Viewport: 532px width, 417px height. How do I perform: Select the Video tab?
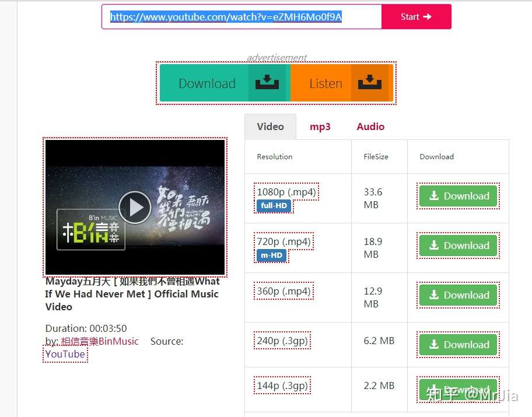(270, 127)
